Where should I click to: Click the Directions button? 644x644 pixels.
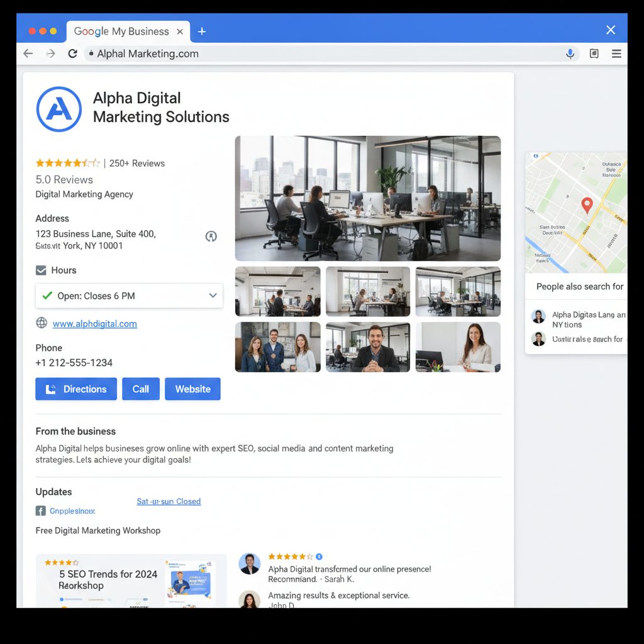point(76,389)
